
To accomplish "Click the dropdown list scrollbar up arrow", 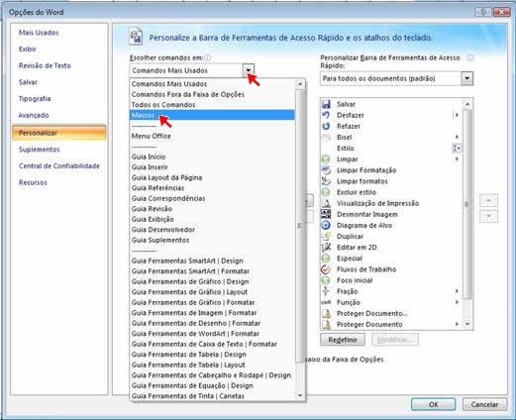I will click(300, 84).
